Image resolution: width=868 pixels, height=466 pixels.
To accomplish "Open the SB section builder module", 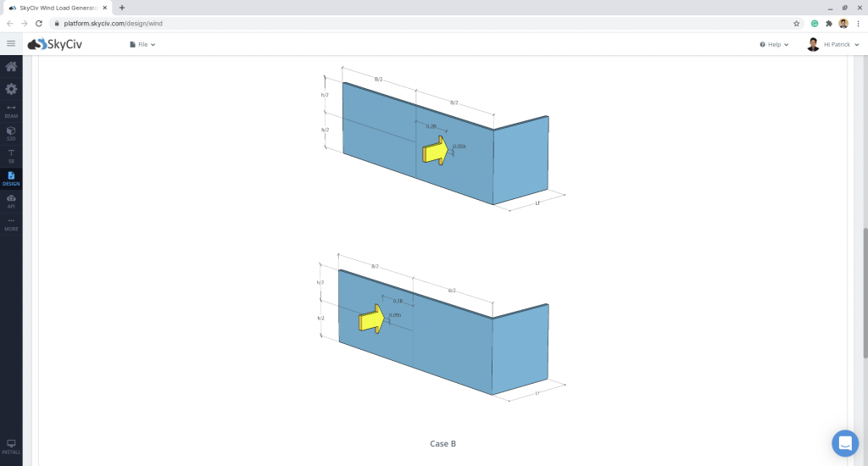I will coord(11,155).
